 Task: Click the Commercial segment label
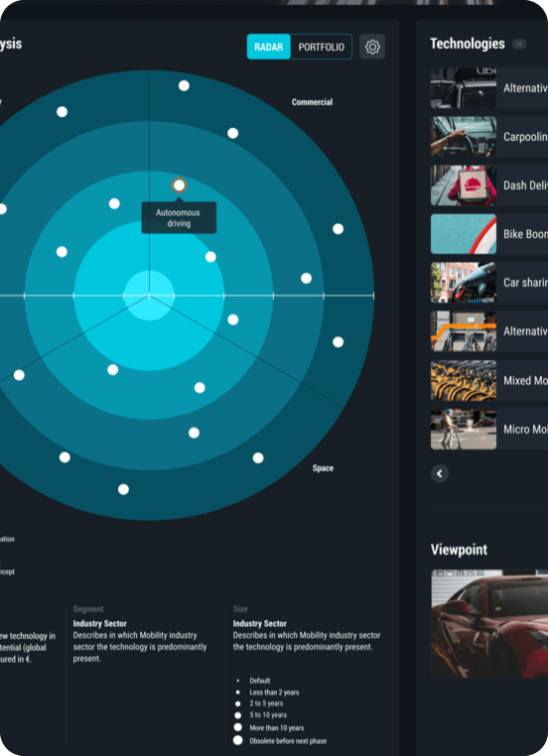(312, 102)
